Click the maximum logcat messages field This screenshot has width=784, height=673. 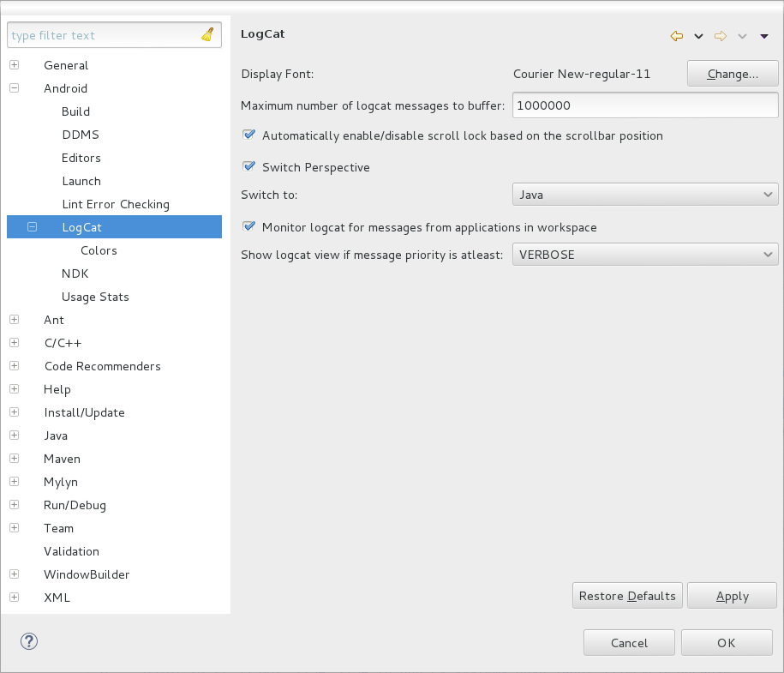(x=645, y=105)
